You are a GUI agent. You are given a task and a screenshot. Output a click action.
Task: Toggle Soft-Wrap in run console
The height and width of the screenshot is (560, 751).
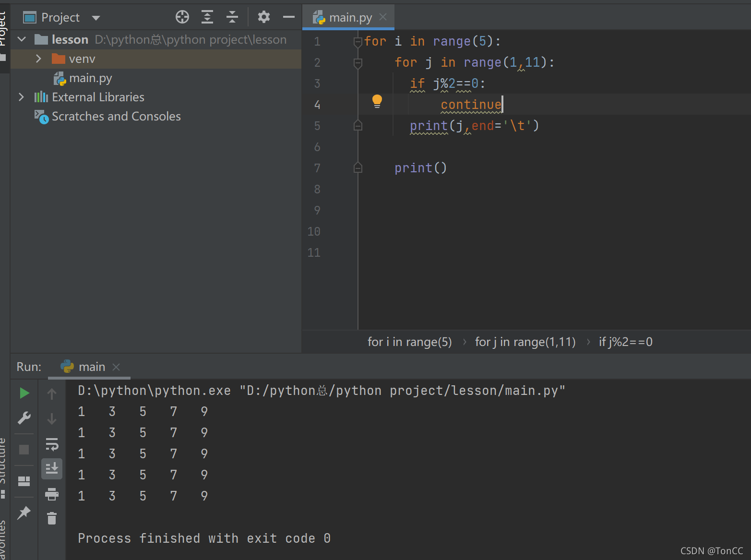point(52,444)
